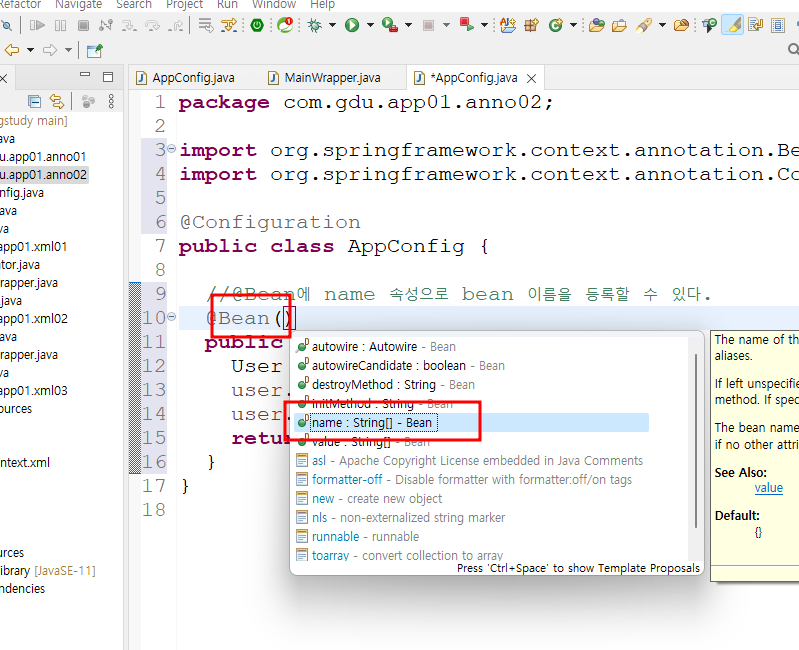Maximize the Package Explorer panel
The height and width of the screenshot is (650, 799).
108,76
